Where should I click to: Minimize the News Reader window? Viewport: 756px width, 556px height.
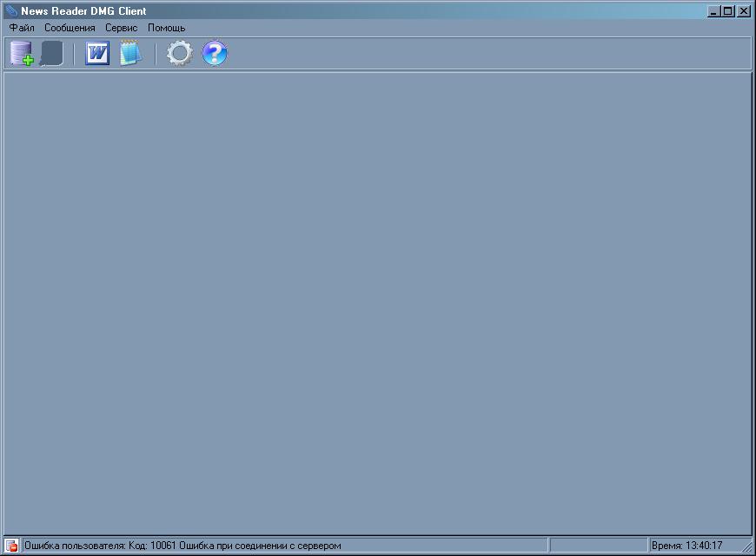point(714,11)
